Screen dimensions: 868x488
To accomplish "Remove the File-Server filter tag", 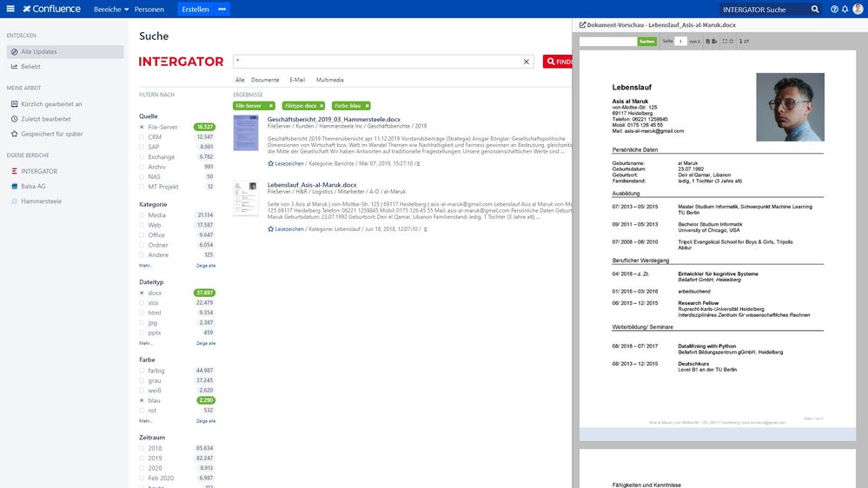I will pos(271,106).
